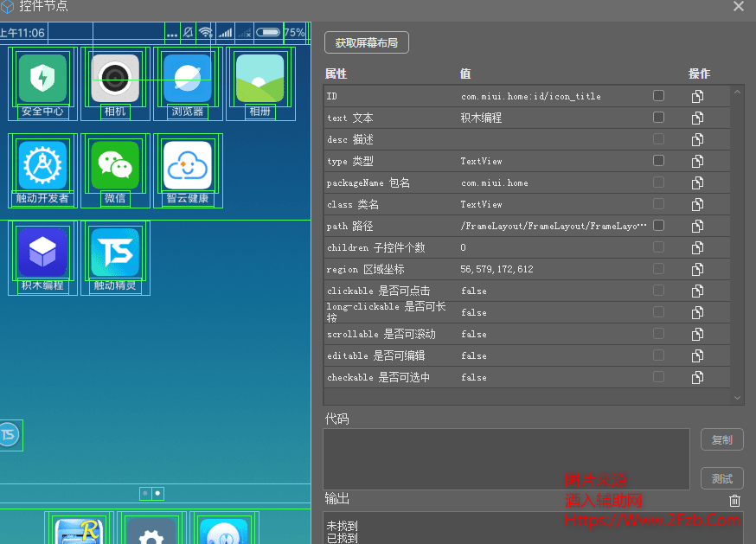Click inside the 代码 code text area

point(506,458)
